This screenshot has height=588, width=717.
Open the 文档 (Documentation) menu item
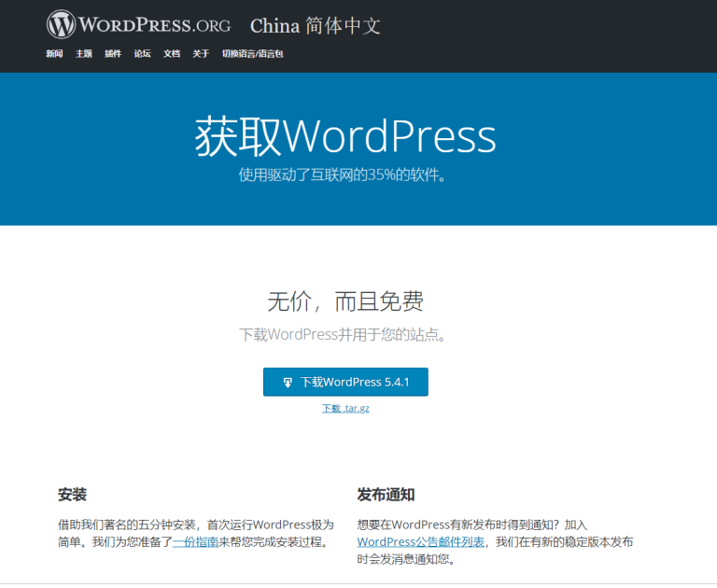click(x=172, y=54)
